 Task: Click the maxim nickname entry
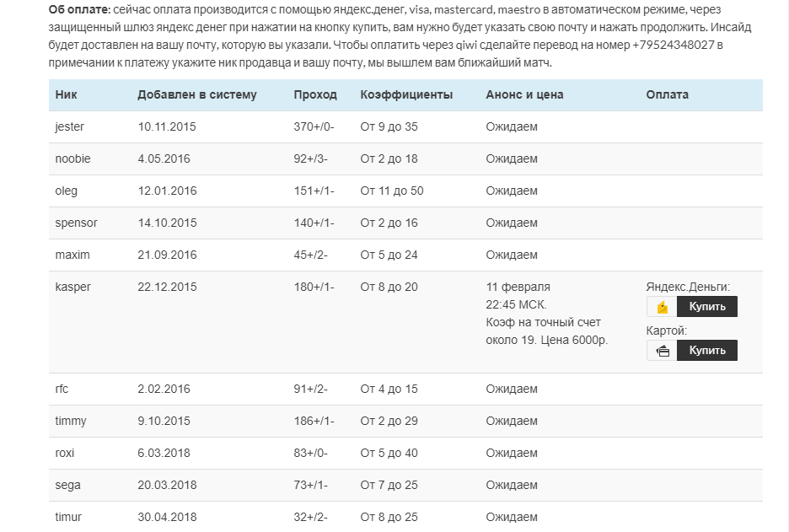click(x=72, y=255)
